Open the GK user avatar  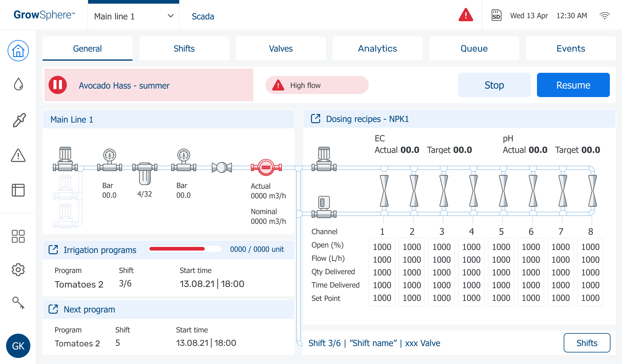pyautogui.click(x=18, y=346)
